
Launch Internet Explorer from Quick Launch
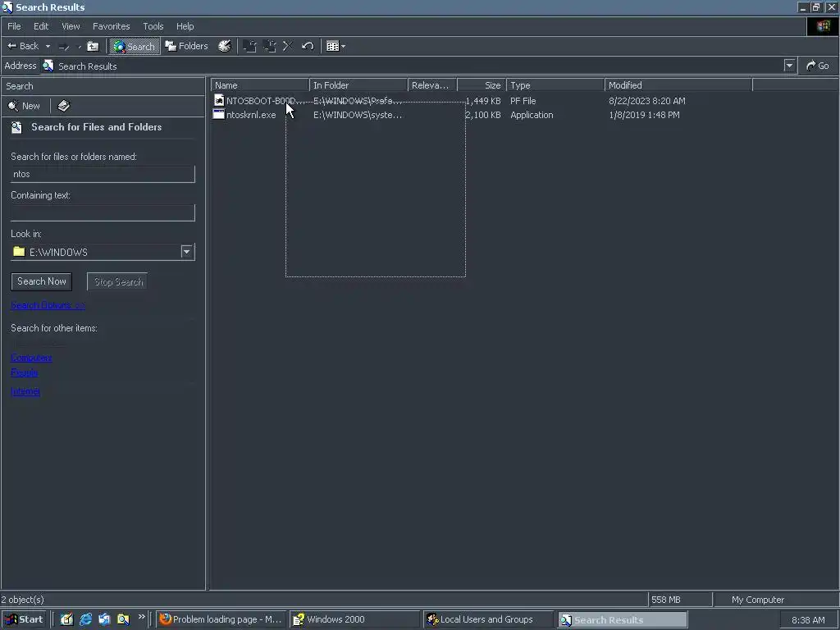[x=85, y=619]
